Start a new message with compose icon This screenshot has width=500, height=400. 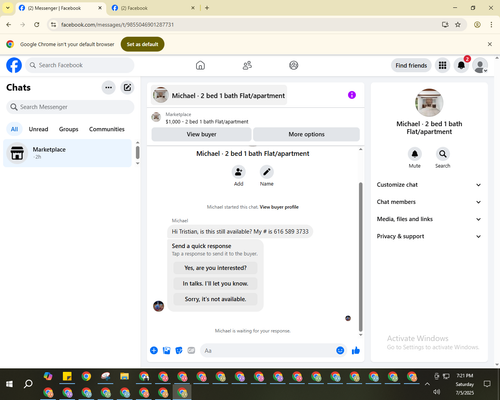tap(127, 88)
